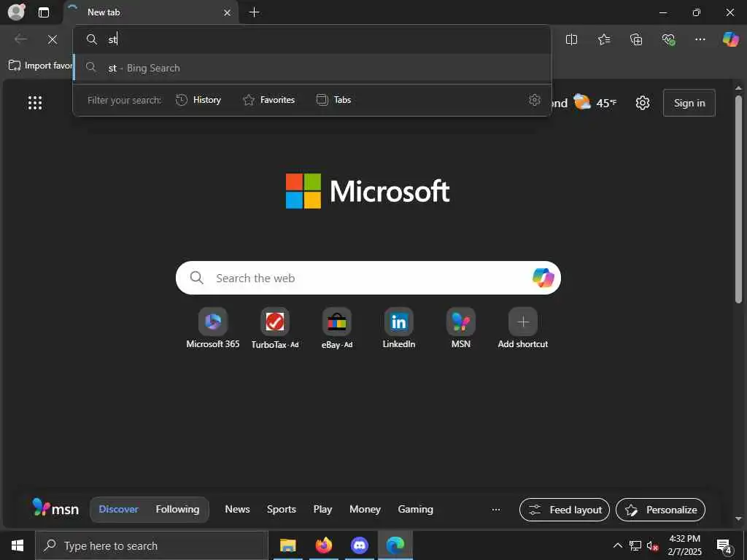Show hidden system tray icons
Screen dimensions: 747x560
pyautogui.click(x=617, y=545)
